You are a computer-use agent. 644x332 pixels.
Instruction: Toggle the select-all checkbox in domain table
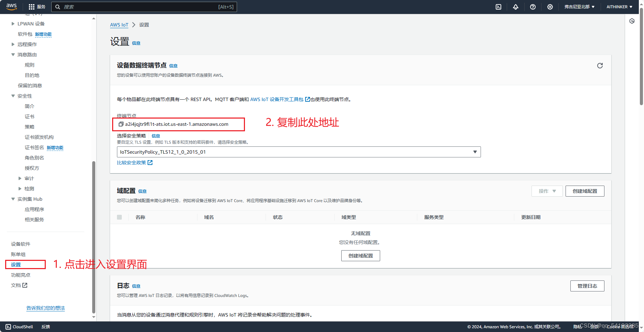119,217
